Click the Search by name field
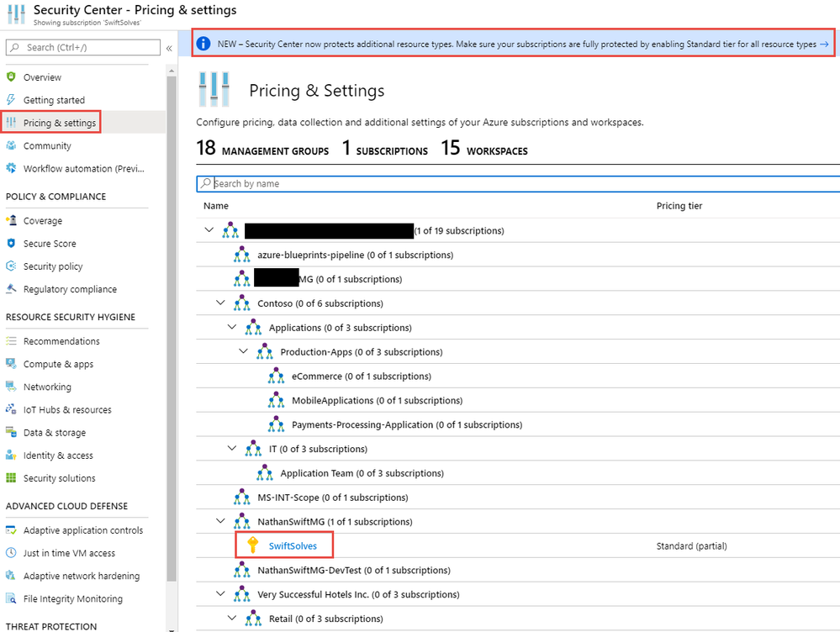Viewport: 840px width, 632px height. (518, 184)
